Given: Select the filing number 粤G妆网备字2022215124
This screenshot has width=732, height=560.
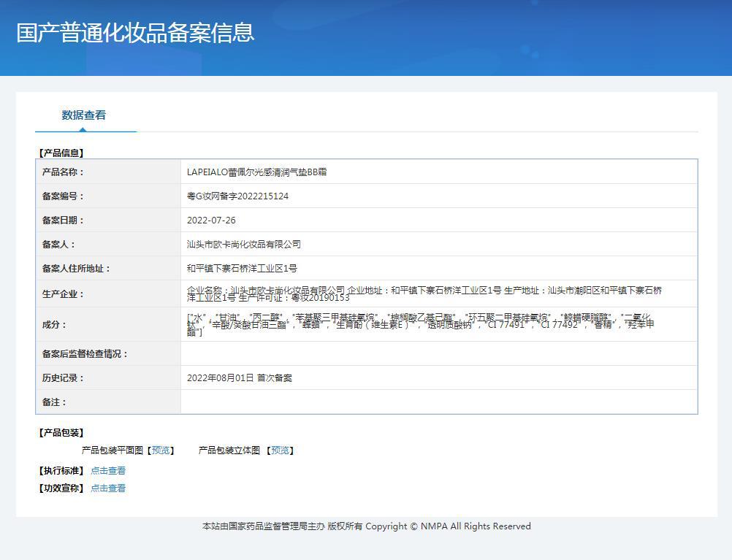Looking at the screenshot, I should pyautogui.click(x=237, y=196).
